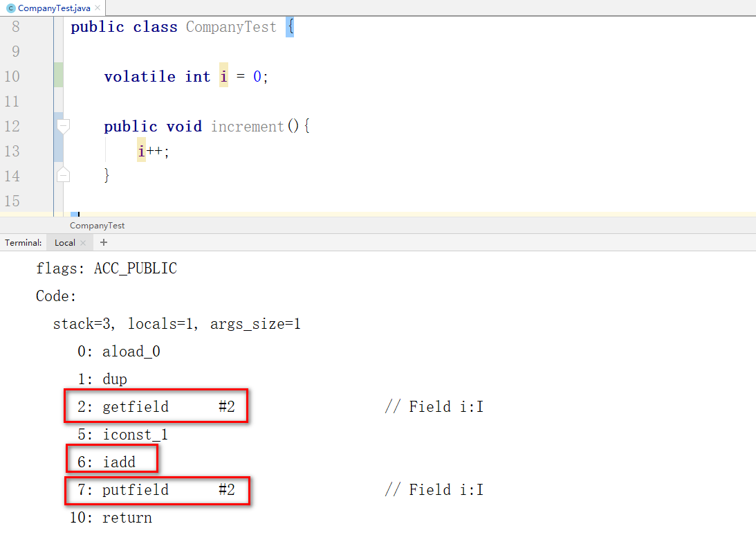
Task: Click the 'volatile' keyword on line 10
Action: (140, 77)
